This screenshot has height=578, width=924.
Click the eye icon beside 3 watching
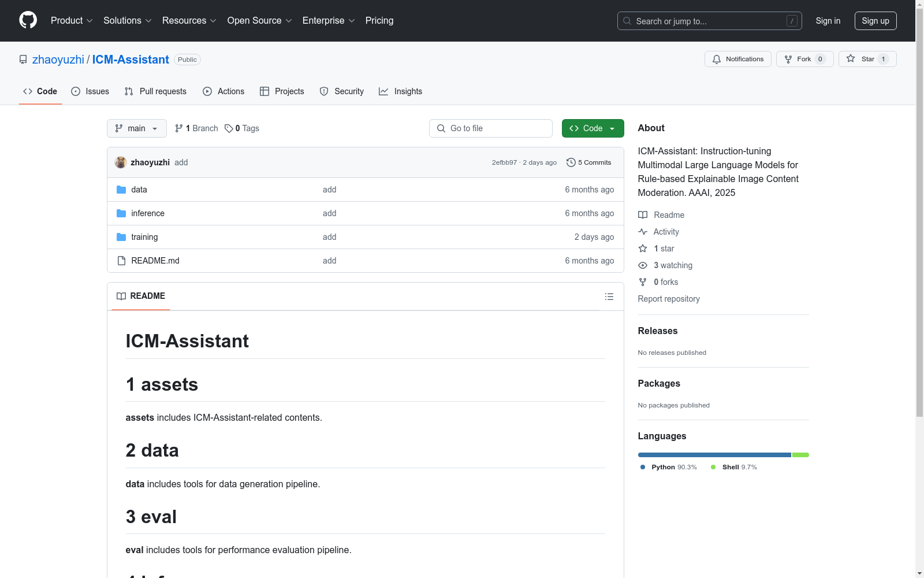click(x=643, y=265)
